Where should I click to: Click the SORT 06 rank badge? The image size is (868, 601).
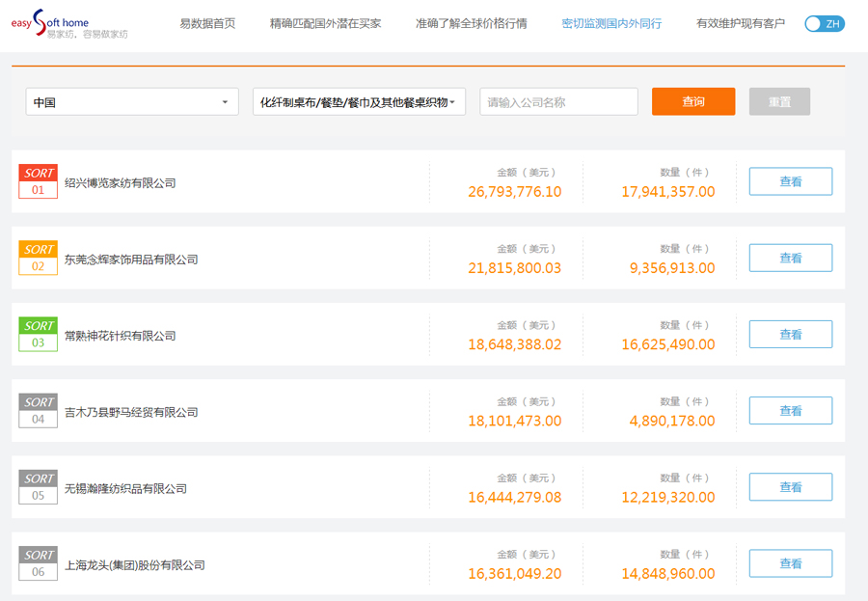(x=39, y=563)
